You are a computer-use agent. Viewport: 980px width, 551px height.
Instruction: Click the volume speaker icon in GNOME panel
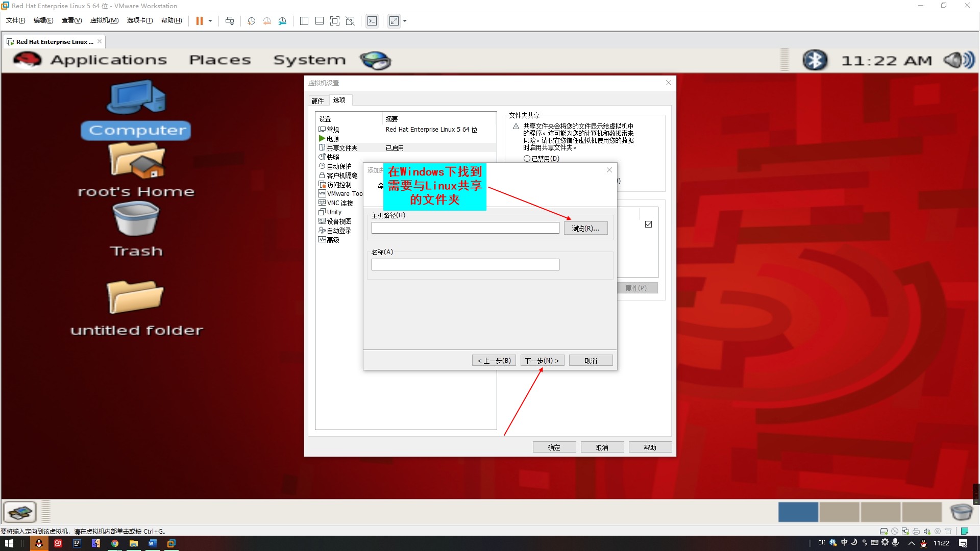coord(959,60)
